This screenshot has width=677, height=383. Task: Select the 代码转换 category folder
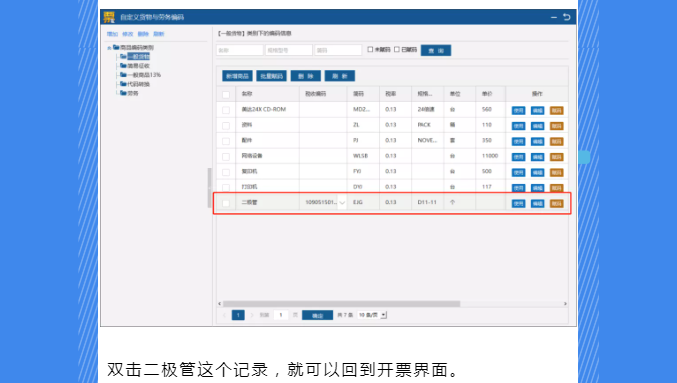(x=138, y=84)
